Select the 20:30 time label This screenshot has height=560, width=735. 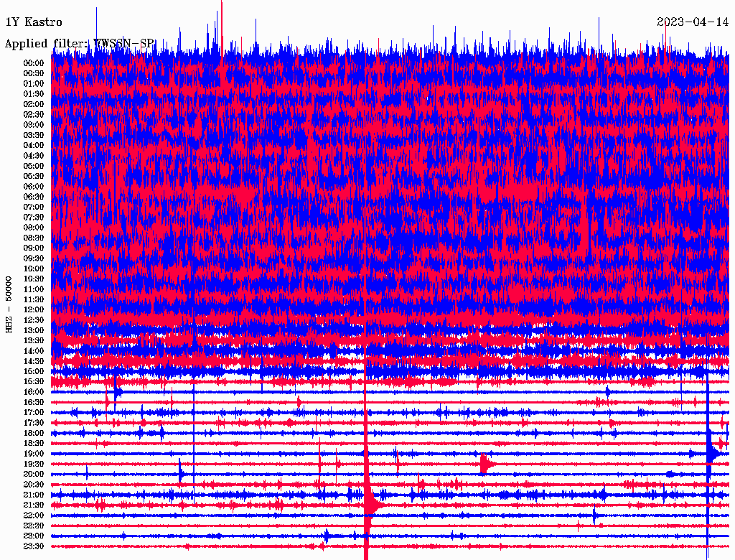[x=34, y=485]
